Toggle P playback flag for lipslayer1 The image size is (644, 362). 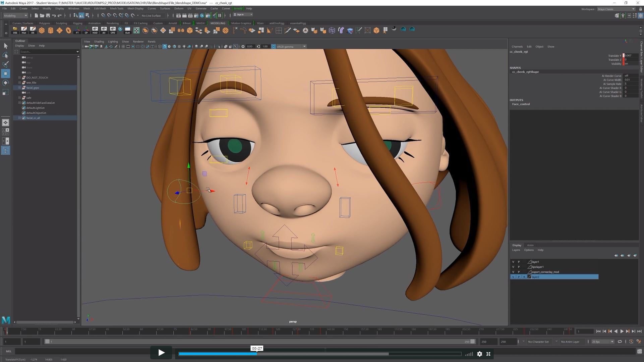[x=519, y=267]
